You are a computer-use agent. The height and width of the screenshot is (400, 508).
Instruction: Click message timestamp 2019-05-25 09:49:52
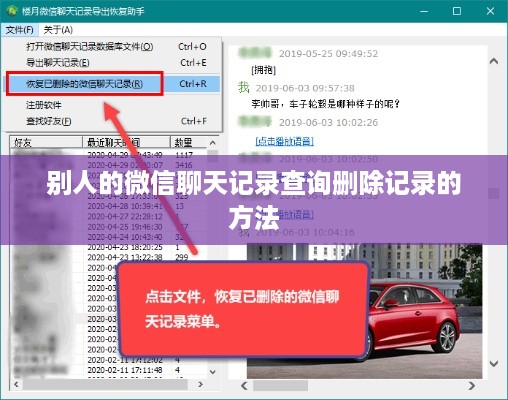point(328,54)
